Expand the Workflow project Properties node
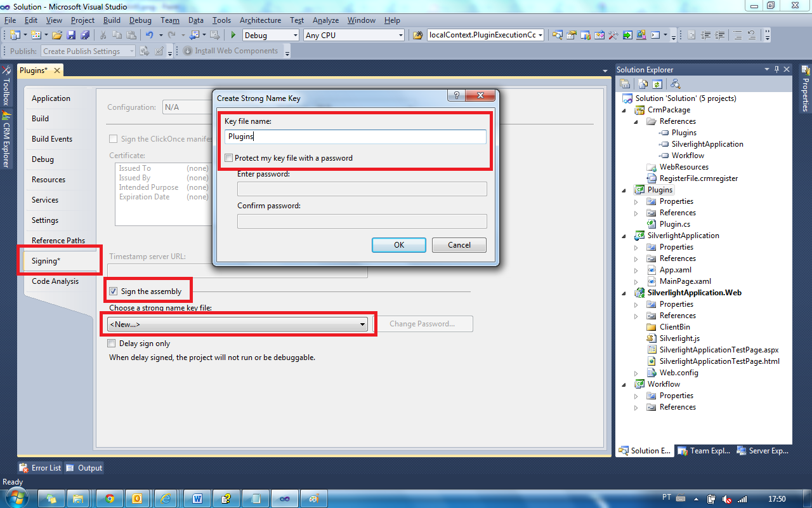Image resolution: width=812 pixels, height=508 pixels. coord(636,396)
